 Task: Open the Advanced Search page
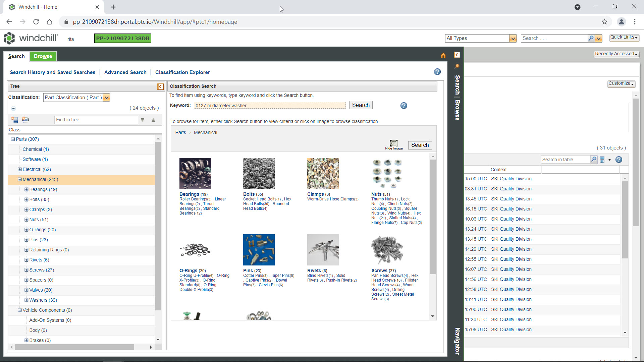125,72
